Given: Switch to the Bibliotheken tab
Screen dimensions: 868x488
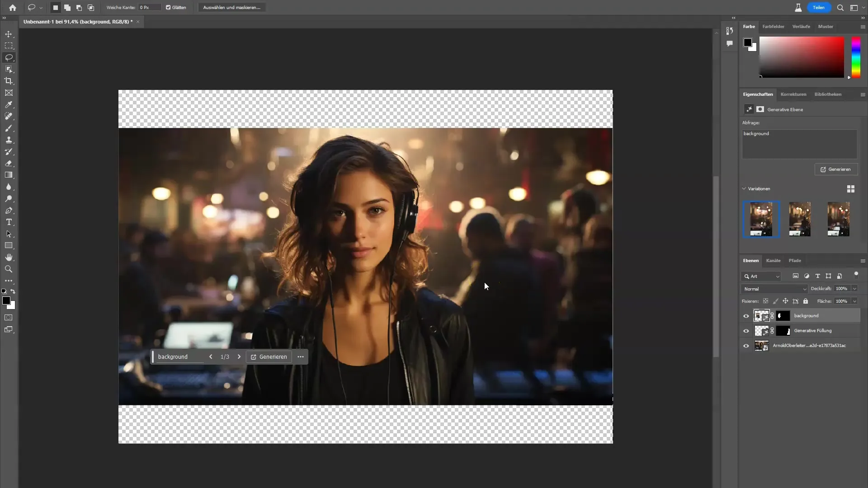Looking at the screenshot, I should [x=828, y=94].
